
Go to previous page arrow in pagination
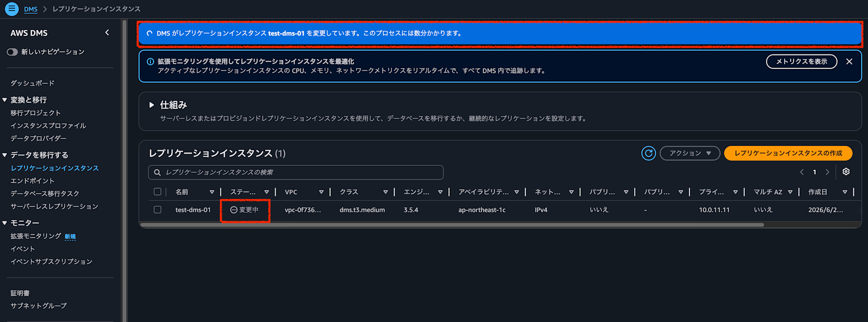[802, 172]
